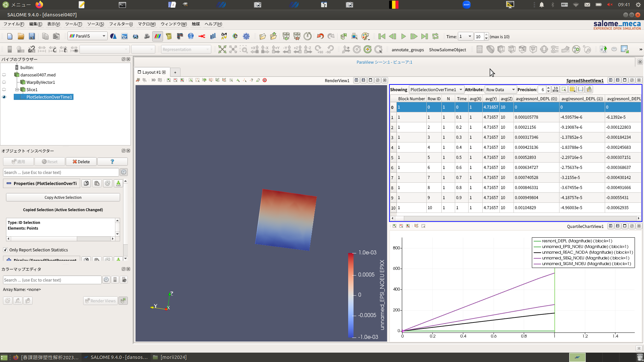Toggle the eye icon for Slice1
This screenshot has width=644, height=362.
coord(4,90)
